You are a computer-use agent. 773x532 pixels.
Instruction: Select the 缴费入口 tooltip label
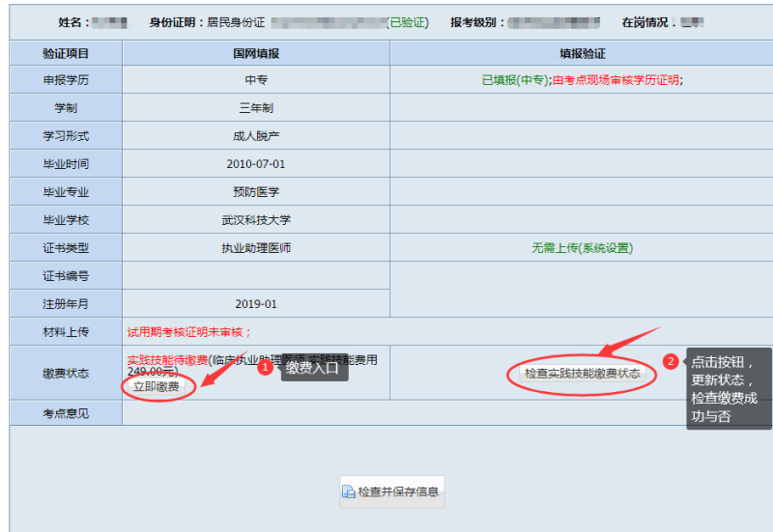click(314, 368)
